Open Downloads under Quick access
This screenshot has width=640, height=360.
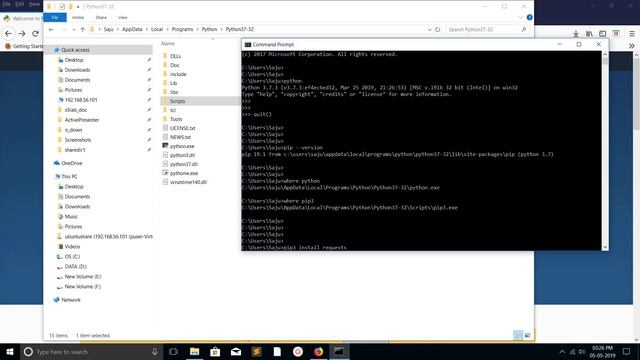click(x=77, y=70)
